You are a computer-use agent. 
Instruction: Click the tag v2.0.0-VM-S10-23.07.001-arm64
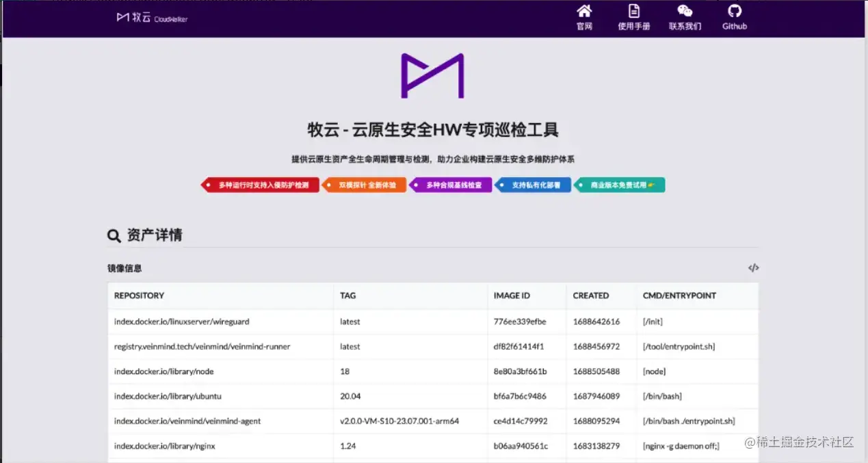[x=399, y=421]
